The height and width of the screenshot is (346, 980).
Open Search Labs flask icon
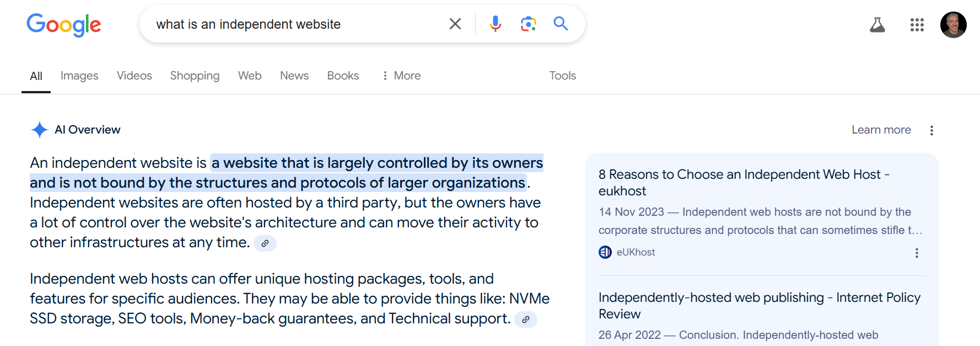tap(877, 25)
